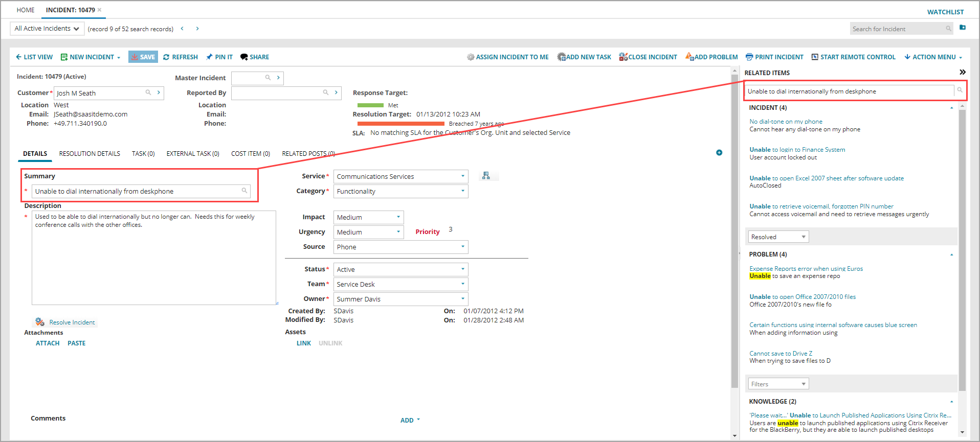Open 'No dial-tone on my phone' incident
Screen dimensions: 980x442
coord(786,122)
